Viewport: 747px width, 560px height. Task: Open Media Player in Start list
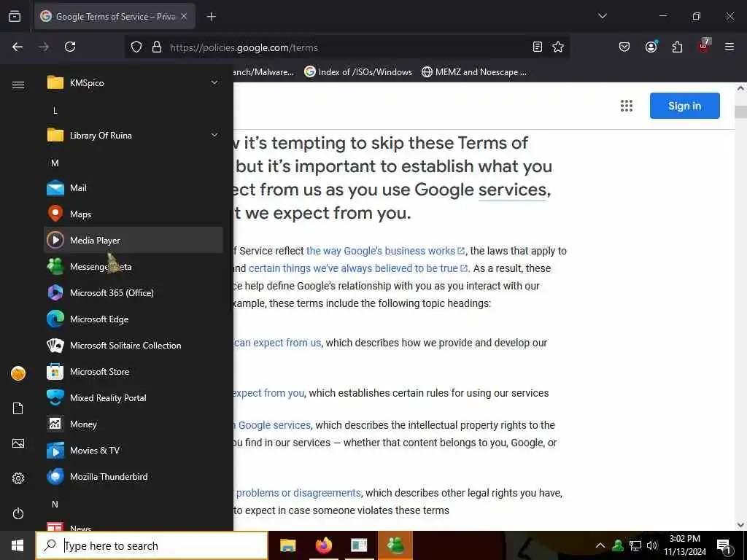(x=133, y=240)
